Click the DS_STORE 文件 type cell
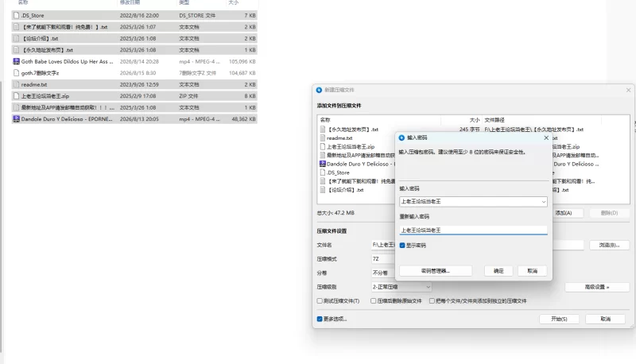Screen dimensions: 636x364 [x=197, y=15]
